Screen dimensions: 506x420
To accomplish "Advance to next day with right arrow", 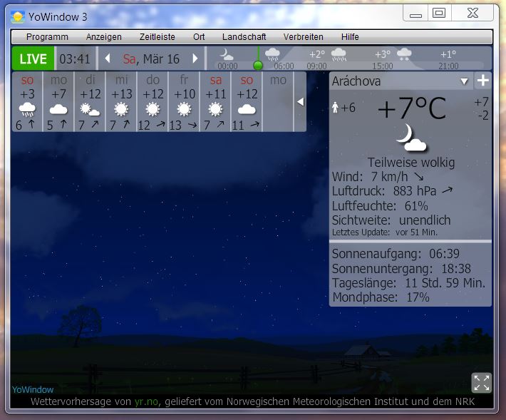I will point(195,58).
